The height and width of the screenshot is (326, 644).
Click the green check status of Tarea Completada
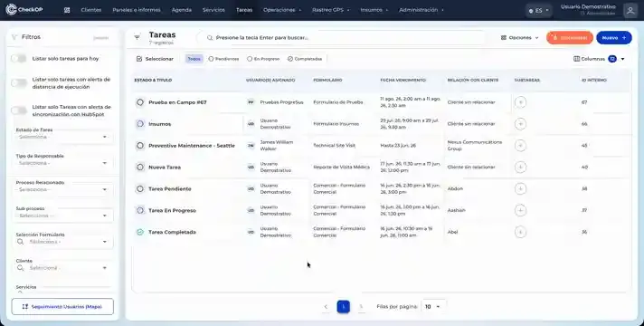(x=140, y=232)
